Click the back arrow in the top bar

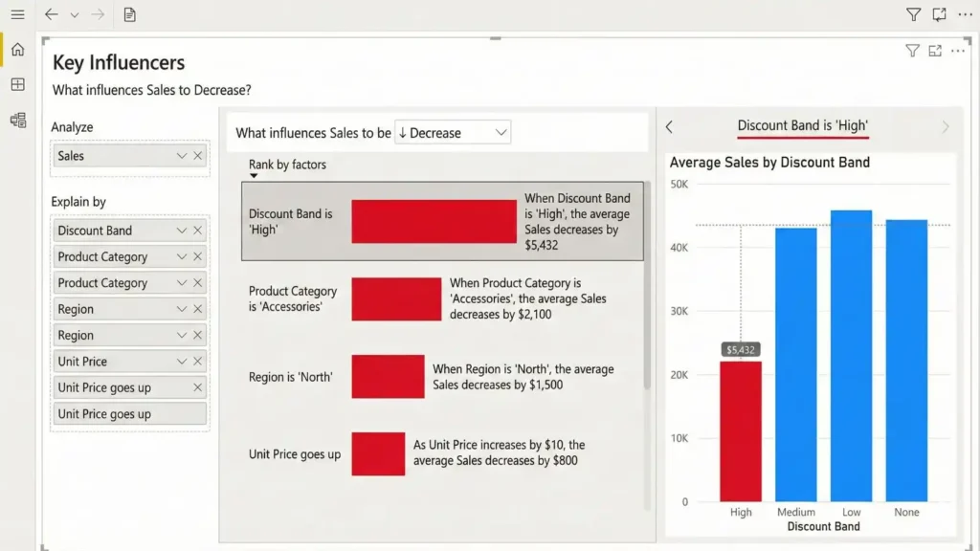pyautogui.click(x=50, y=14)
